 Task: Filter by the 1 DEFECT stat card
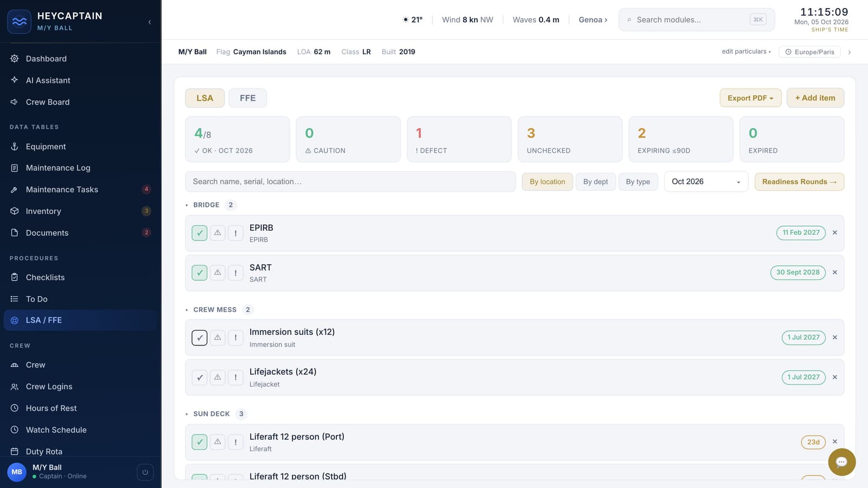pyautogui.click(x=459, y=139)
